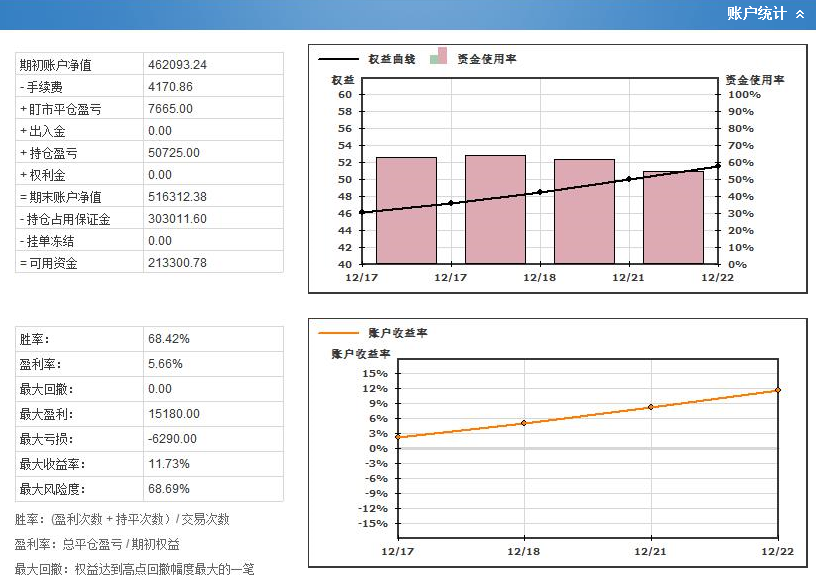This screenshot has width=816, height=582.
Task: Click orange 账户收益率 point at 12/18
Action: coord(524,423)
